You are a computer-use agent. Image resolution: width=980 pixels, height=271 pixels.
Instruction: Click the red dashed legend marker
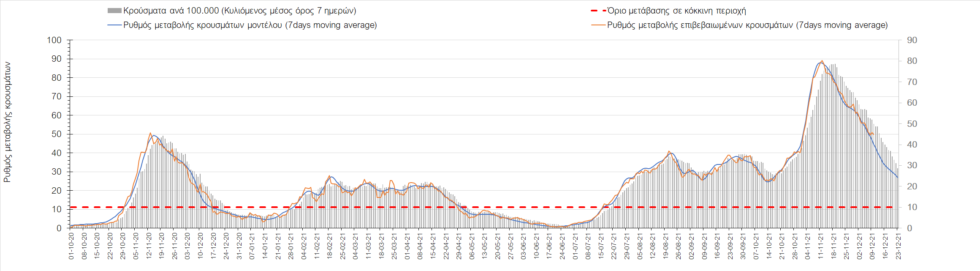pos(598,11)
